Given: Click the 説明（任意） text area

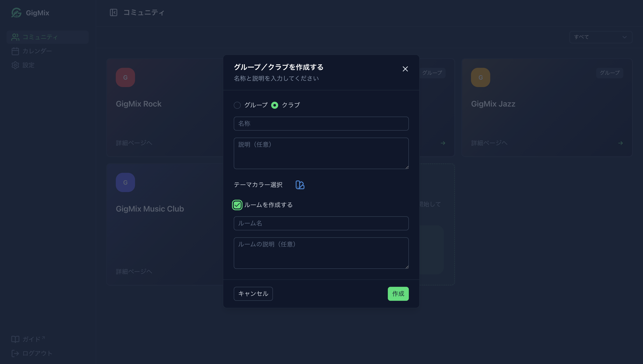Looking at the screenshot, I should pyautogui.click(x=321, y=153).
